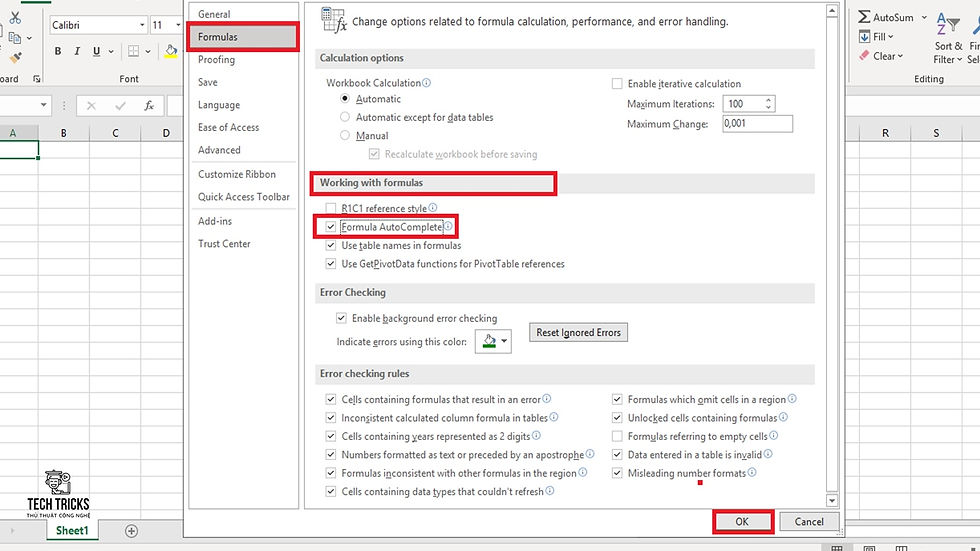The height and width of the screenshot is (551, 980).
Task: Click the Insert Function fx icon
Action: pos(149,106)
